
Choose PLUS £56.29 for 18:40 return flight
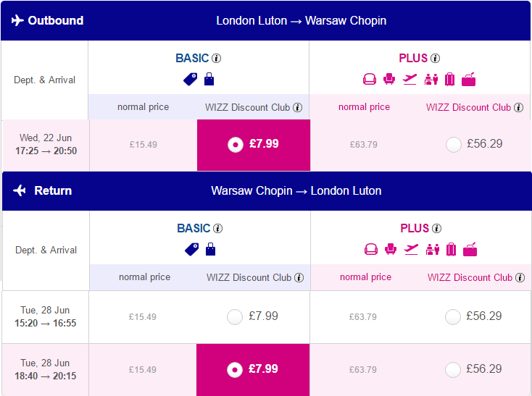(453, 370)
